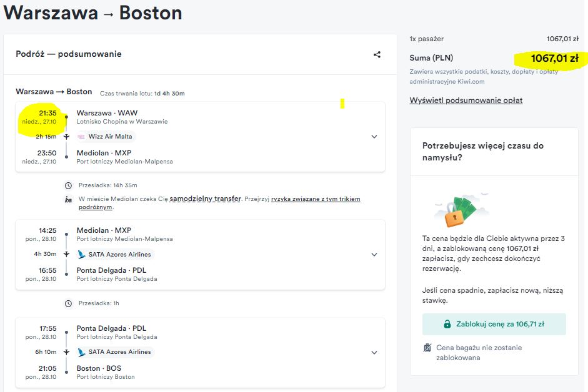Viewport: 588px width, 392px height.
Task: Expand the Ponta Delgada to Boston flight details
Action: point(374,353)
